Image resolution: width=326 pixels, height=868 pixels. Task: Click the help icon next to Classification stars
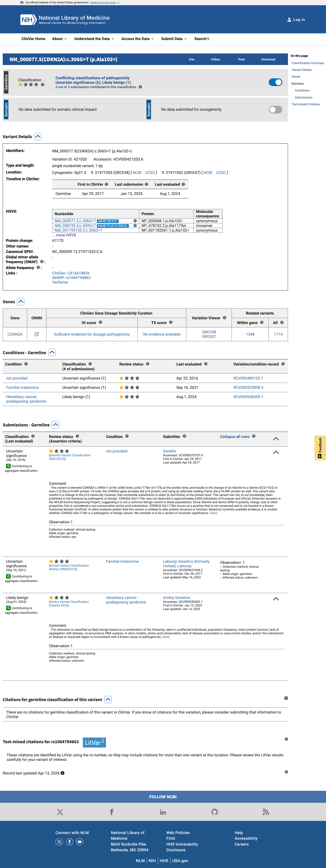point(42,84)
